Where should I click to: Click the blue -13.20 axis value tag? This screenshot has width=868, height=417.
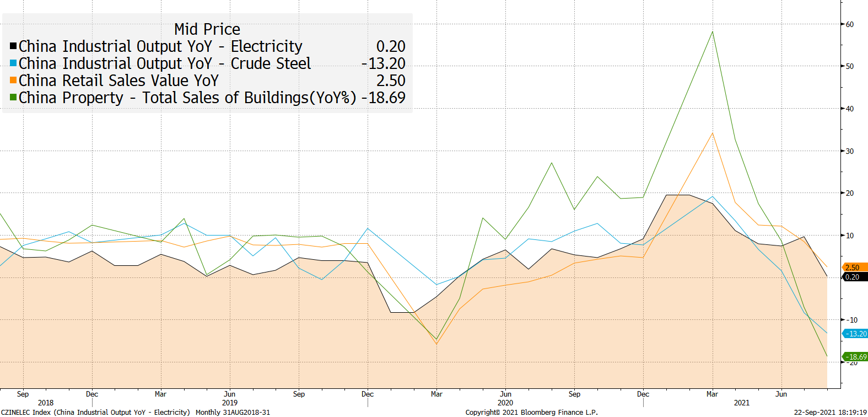point(855,334)
